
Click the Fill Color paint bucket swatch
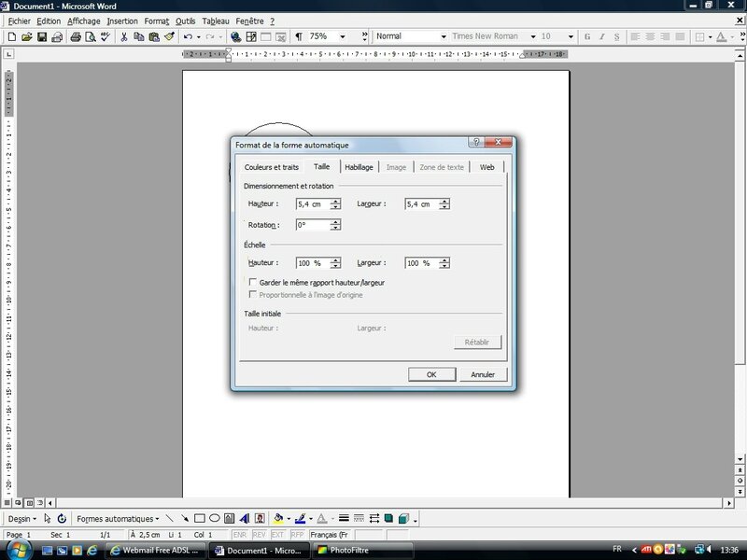[x=278, y=518]
